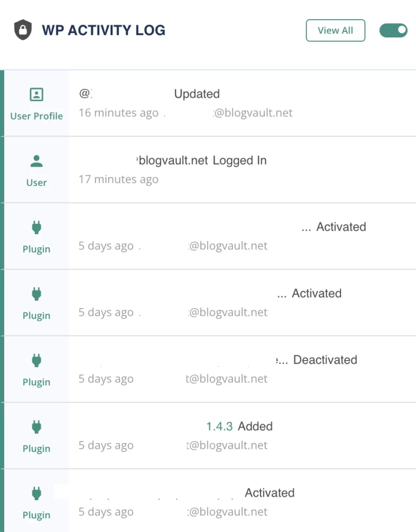Disable the green toggle beside View All
This screenshot has width=416, height=532.
pos(393,30)
